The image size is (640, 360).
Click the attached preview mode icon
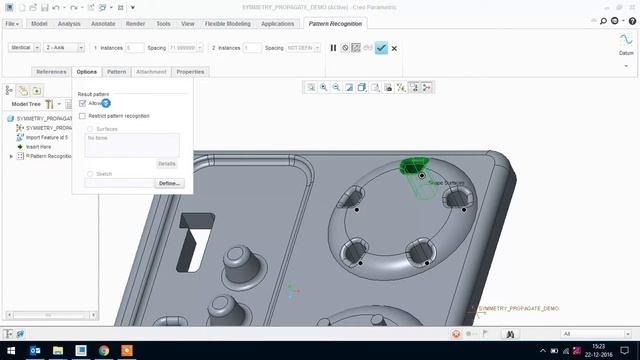(x=356, y=48)
